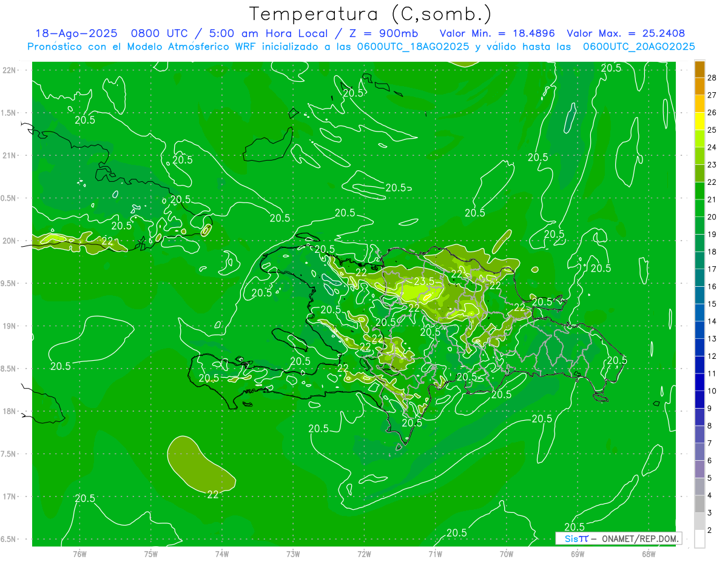Click the "28" legend value
Viewport: 728px width, 562px height.
point(713,77)
